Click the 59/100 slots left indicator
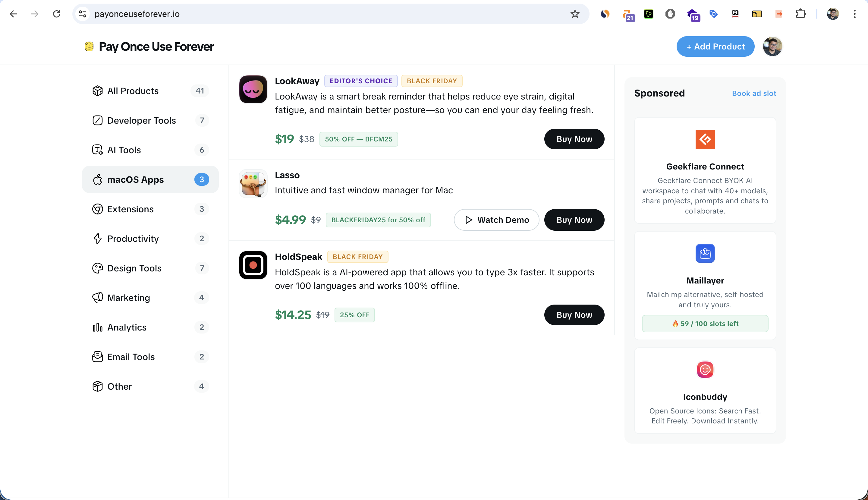 coord(705,323)
